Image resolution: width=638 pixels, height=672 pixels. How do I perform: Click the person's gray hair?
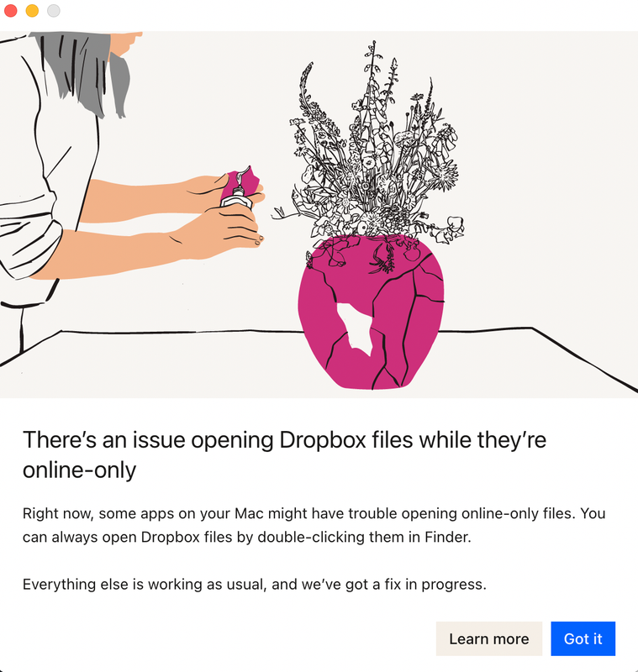coord(82,69)
